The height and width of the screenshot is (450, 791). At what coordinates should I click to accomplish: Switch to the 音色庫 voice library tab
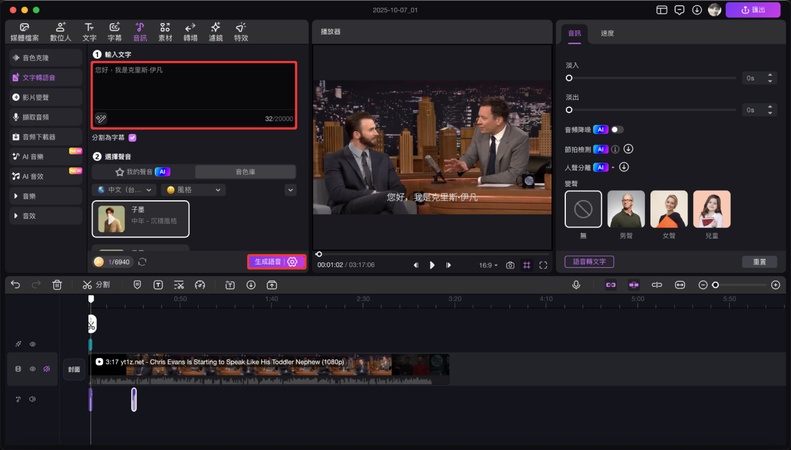[x=245, y=172]
